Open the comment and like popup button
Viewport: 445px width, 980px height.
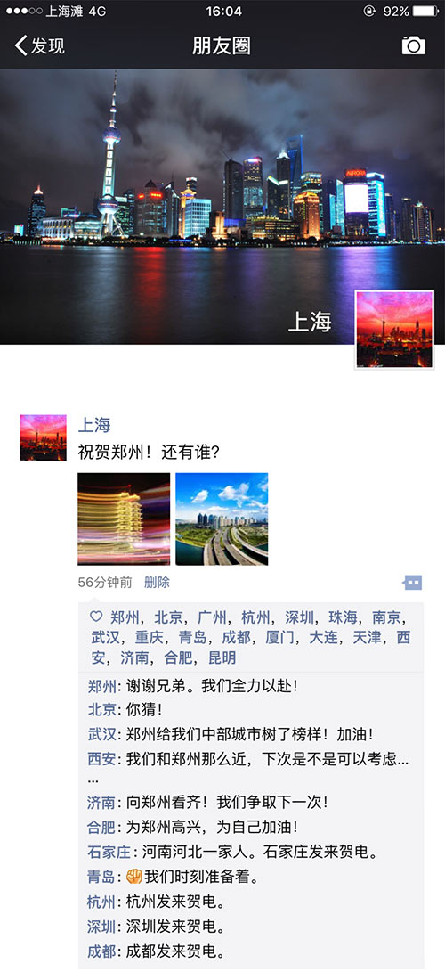coord(413,583)
